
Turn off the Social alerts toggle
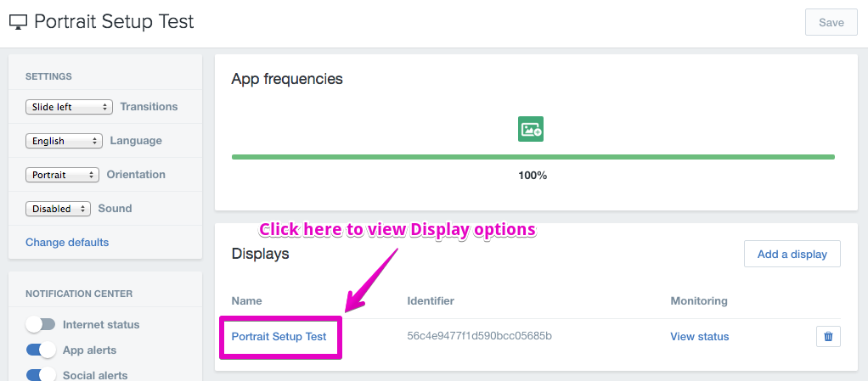[x=41, y=375]
